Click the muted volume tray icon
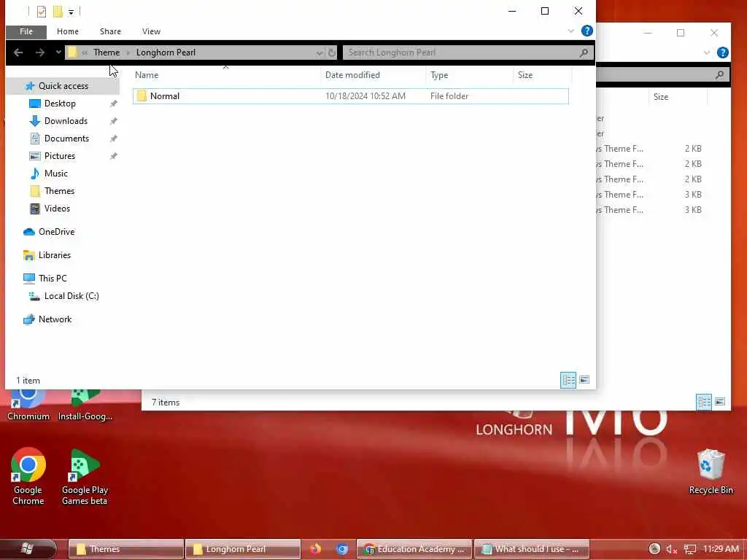747x560 pixels. pyautogui.click(x=672, y=550)
